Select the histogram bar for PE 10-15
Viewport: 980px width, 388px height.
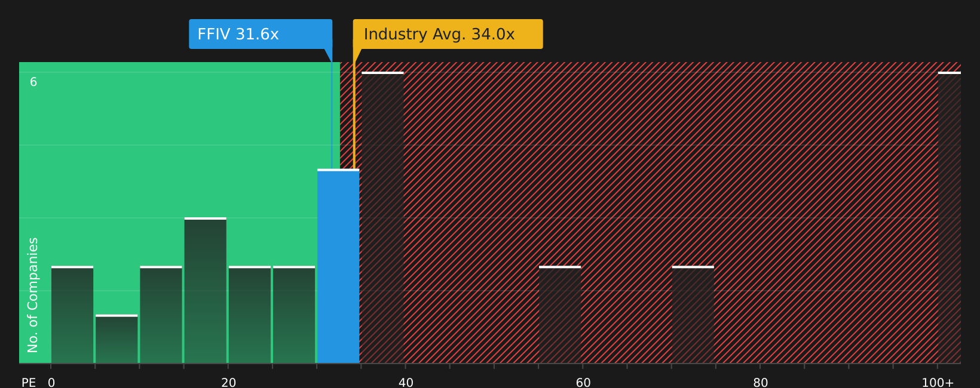161,315
